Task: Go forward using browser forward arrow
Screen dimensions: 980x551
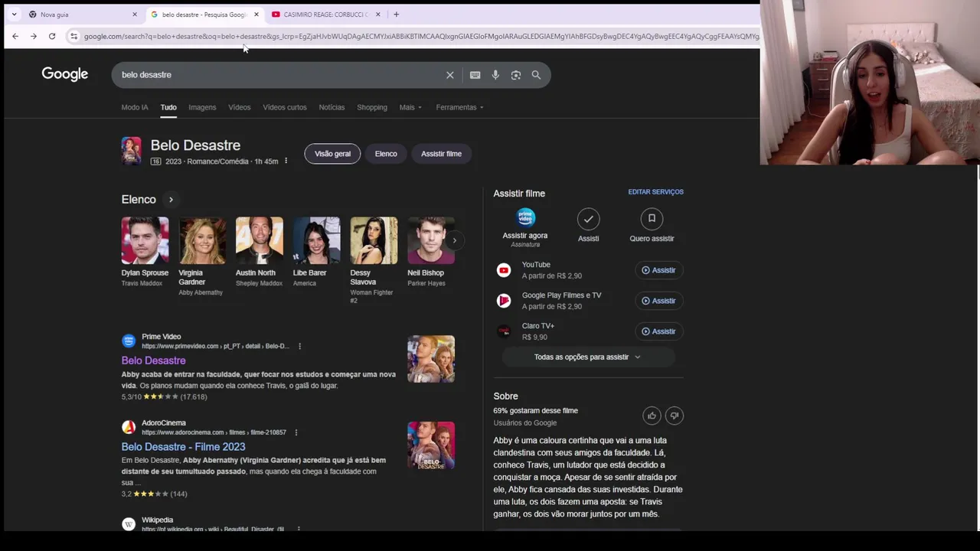Action: (34, 36)
